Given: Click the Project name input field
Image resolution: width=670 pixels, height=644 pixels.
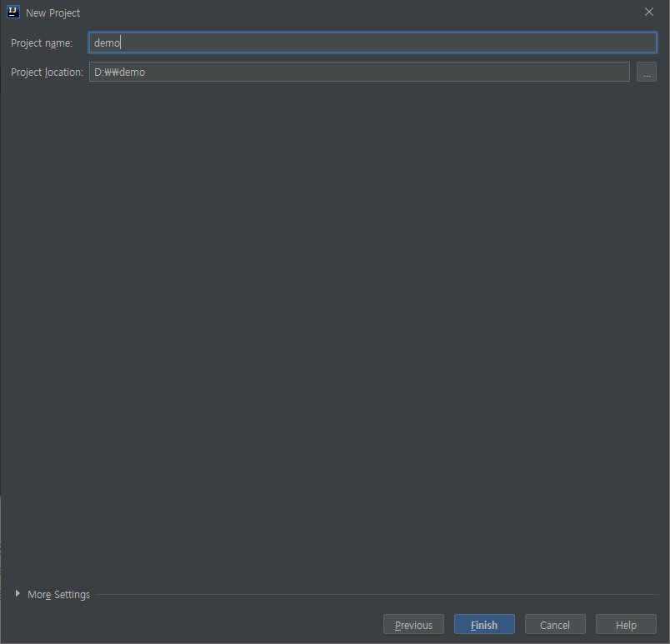Looking at the screenshot, I should [x=372, y=42].
